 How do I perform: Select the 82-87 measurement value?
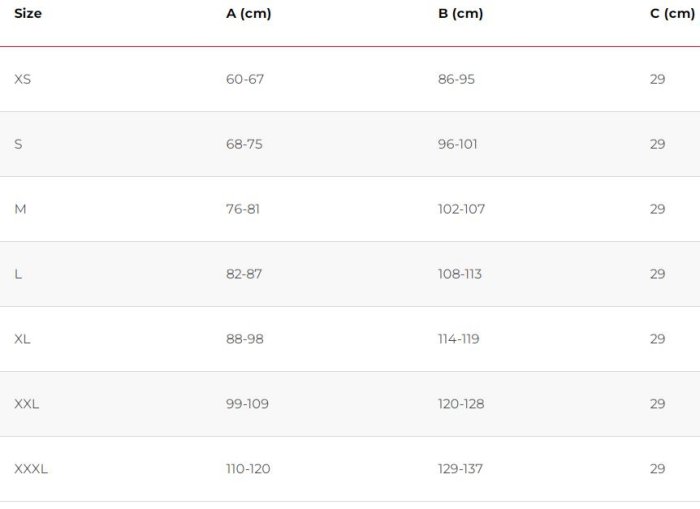[244, 274]
